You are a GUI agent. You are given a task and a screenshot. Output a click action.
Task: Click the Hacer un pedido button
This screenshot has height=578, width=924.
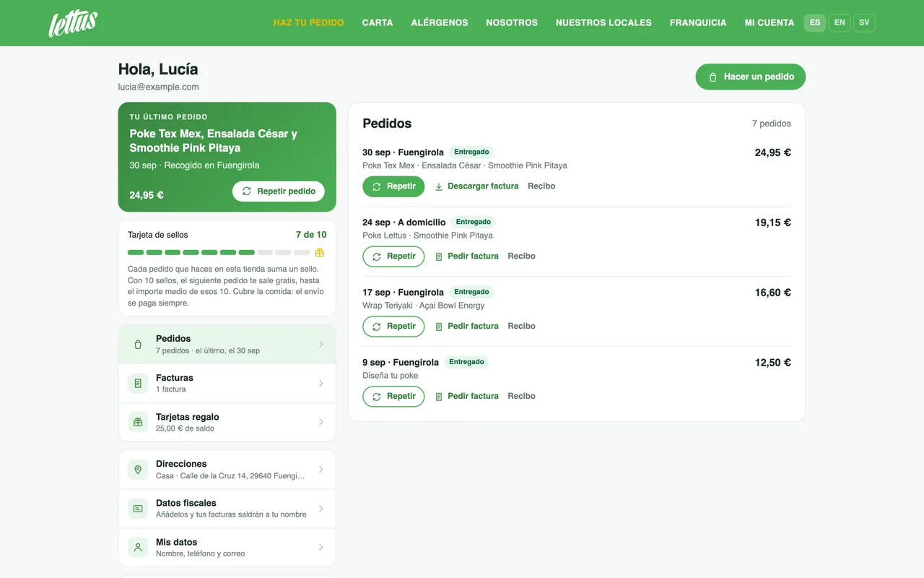(x=751, y=77)
